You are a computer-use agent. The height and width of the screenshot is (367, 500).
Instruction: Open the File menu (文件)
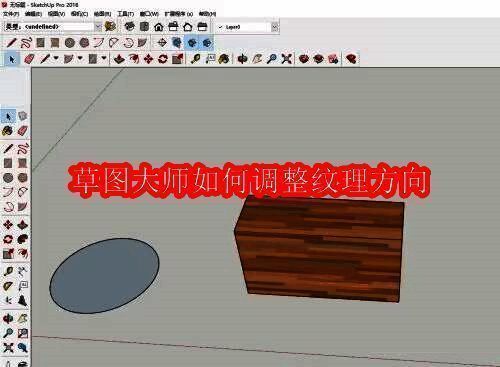pyautogui.click(x=11, y=14)
